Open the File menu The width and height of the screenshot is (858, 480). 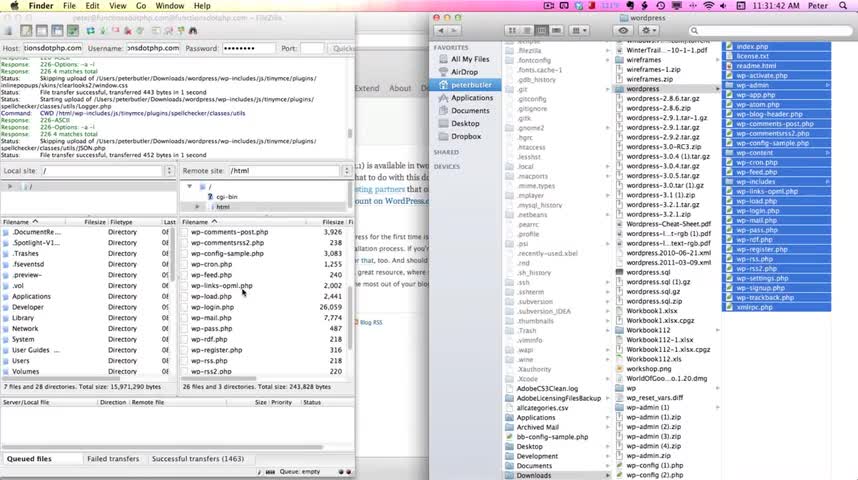(x=69, y=5)
